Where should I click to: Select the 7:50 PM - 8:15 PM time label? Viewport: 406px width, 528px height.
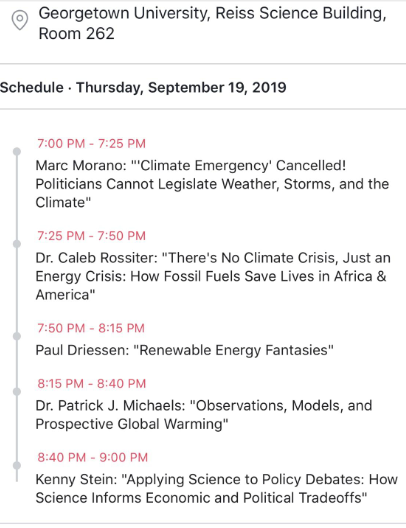(91, 328)
